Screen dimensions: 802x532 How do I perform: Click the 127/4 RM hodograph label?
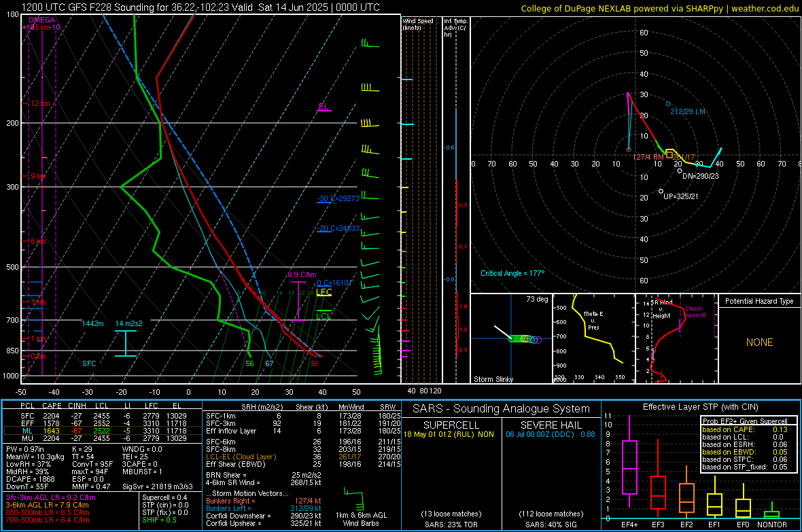coord(648,157)
